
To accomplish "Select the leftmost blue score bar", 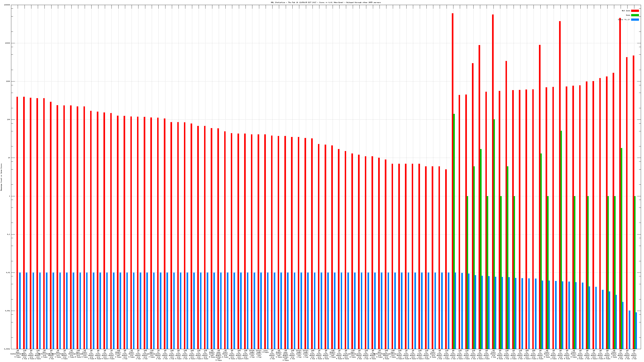I will click(x=20, y=311).
